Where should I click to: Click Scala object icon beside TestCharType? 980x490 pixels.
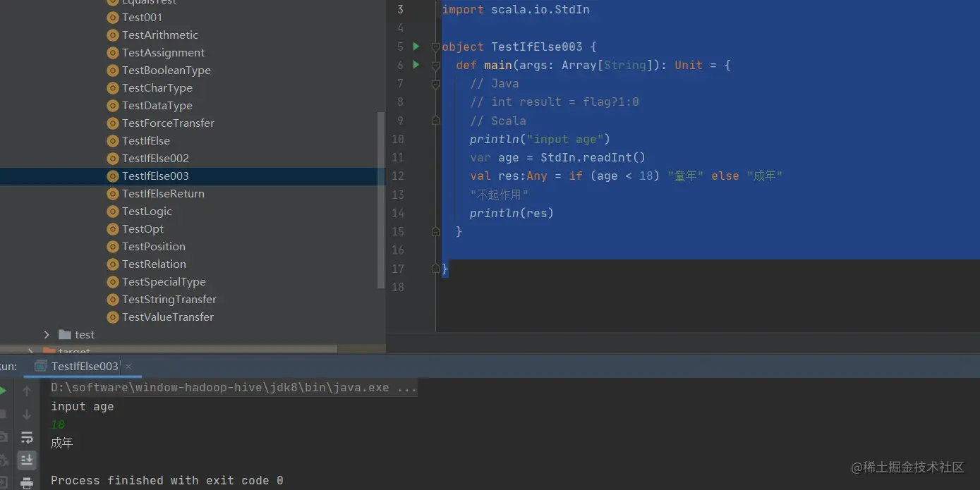click(x=112, y=88)
